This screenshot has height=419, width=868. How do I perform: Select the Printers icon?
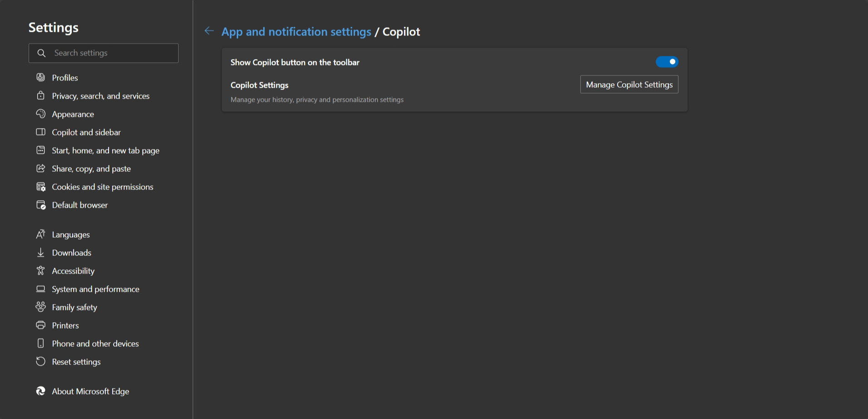coord(41,325)
